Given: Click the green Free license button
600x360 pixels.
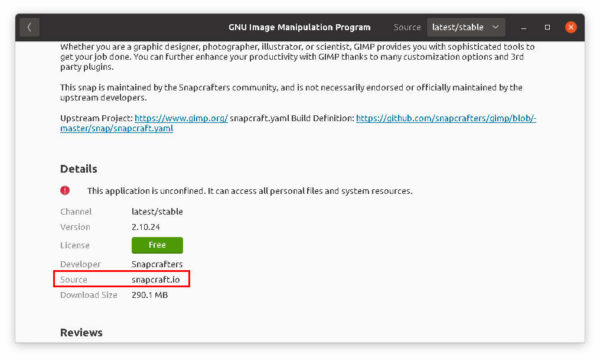Looking at the screenshot, I should pyautogui.click(x=157, y=245).
